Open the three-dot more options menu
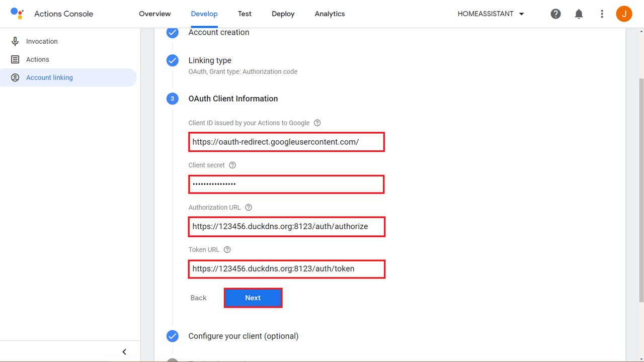644x362 pixels. (602, 14)
